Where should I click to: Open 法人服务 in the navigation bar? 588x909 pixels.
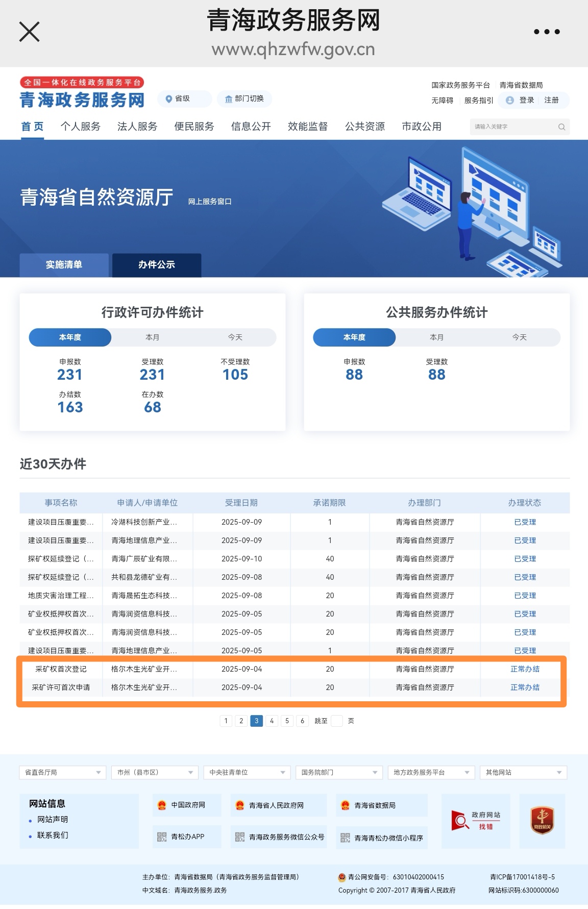pyautogui.click(x=137, y=127)
